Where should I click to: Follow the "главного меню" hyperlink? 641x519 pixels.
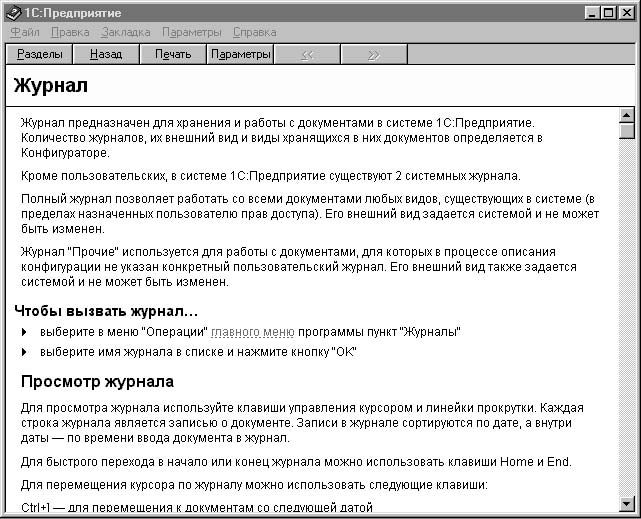pyautogui.click(x=252, y=332)
